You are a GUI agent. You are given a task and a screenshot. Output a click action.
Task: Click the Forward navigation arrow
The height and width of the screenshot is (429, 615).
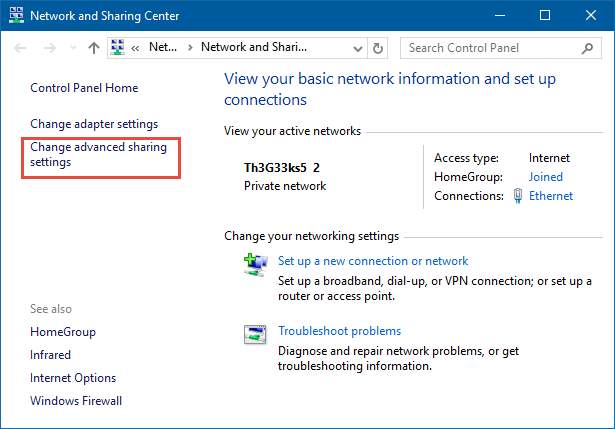(x=49, y=48)
